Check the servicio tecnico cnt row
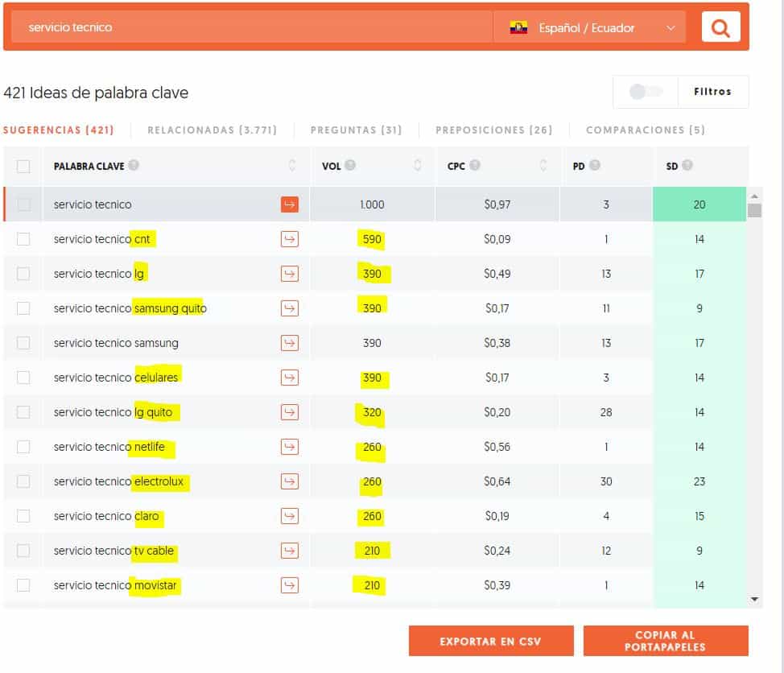The height and width of the screenshot is (673, 784). (x=23, y=239)
